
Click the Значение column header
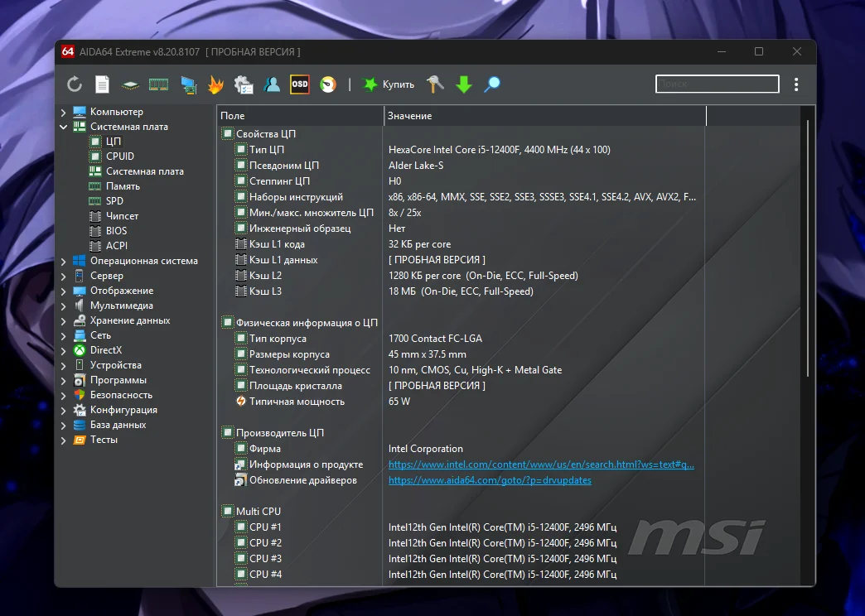click(x=544, y=116)
